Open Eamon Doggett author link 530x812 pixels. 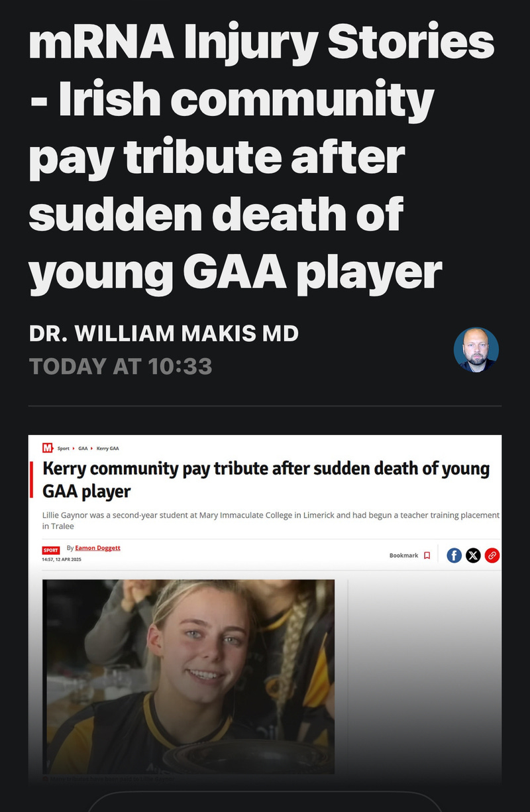click(x=98, y=548)
